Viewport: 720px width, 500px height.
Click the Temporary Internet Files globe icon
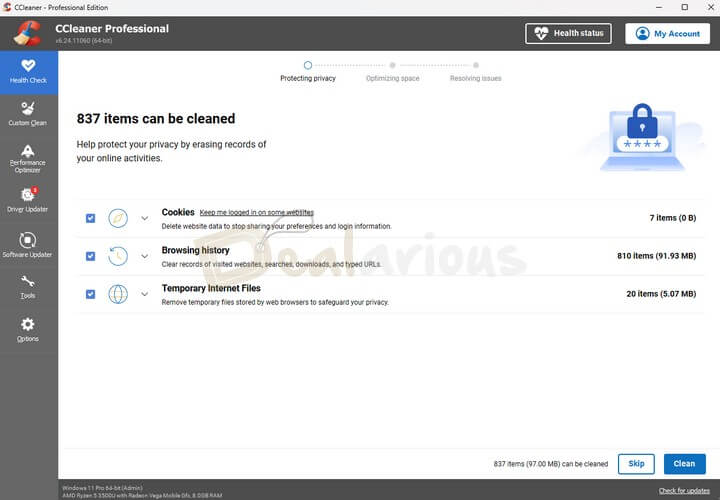click(x=118, y=294)
